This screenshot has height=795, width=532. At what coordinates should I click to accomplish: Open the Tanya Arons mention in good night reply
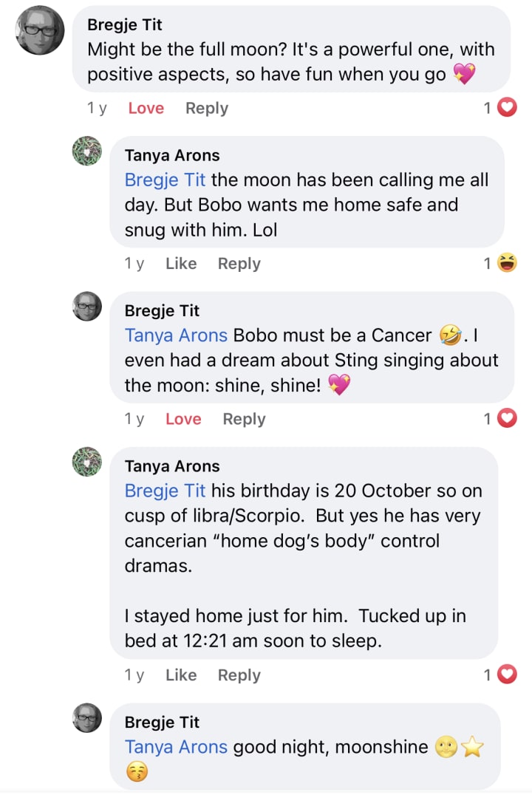point(176,747)
